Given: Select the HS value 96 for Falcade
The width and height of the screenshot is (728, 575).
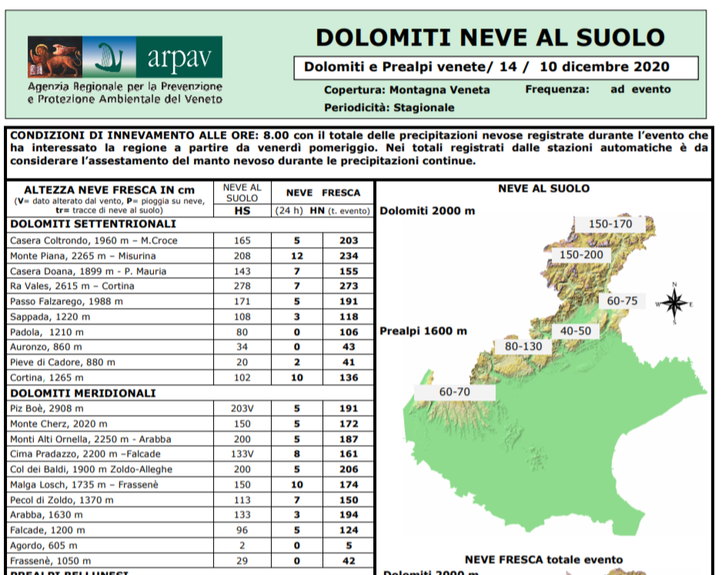Looking at the screenshot, I should [242, 530].
